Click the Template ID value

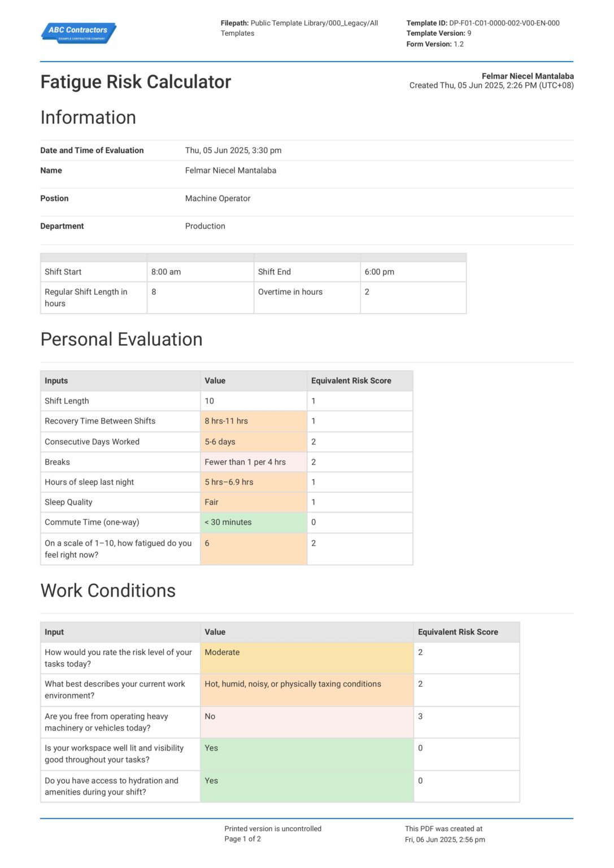(x=503, y=23)
